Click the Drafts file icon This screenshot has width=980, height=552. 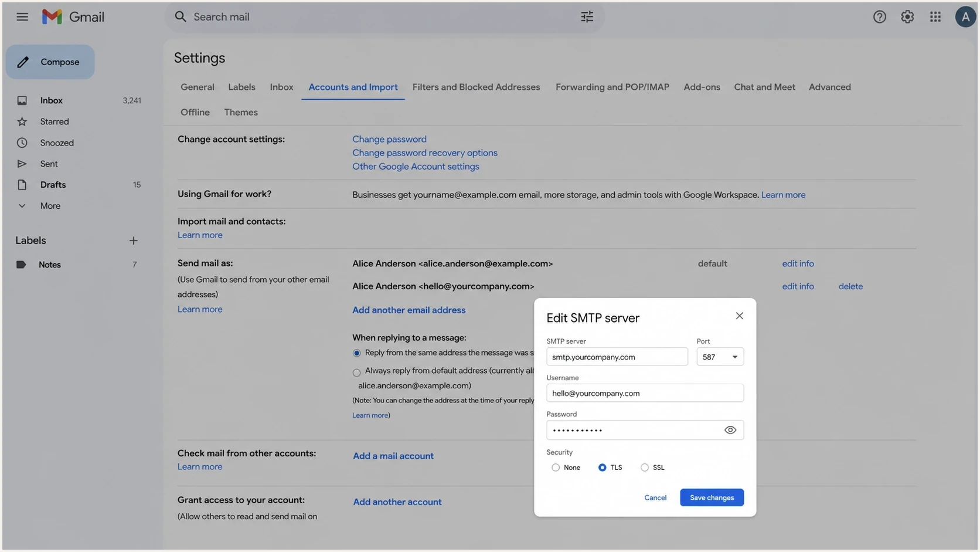click(x=22, y=185)
